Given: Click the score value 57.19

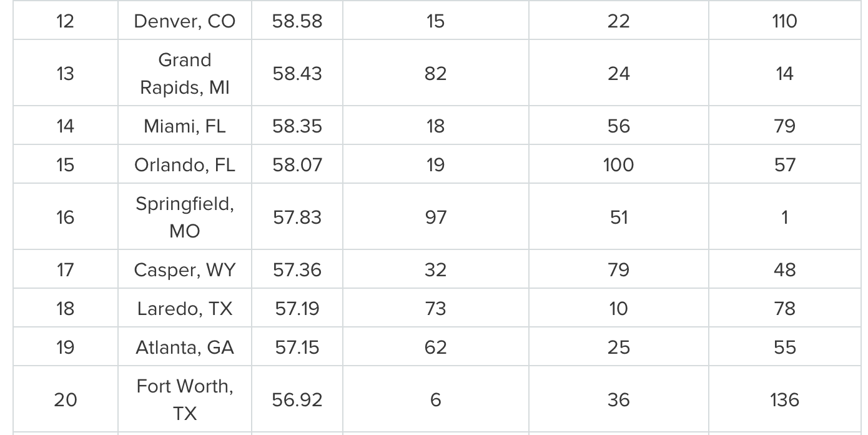Looking at the screenshot, I should (x=297, y=309).
